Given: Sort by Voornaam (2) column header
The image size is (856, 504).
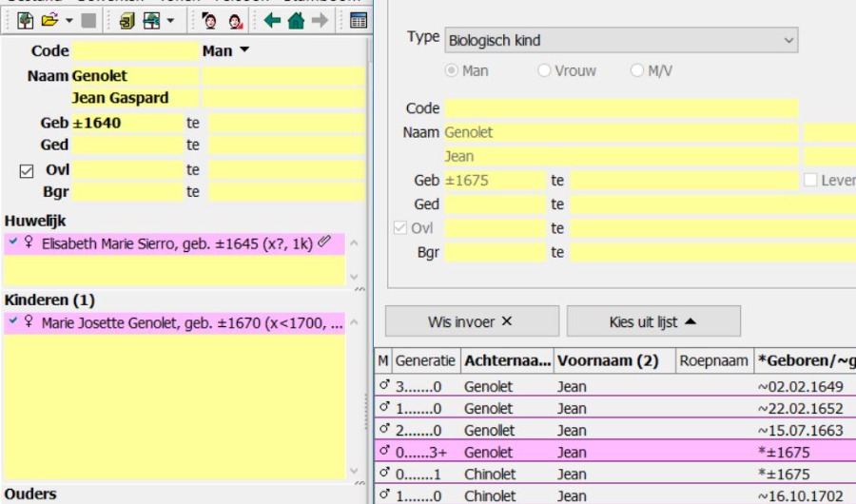Looking at the screenshot, I should point(608,361).
